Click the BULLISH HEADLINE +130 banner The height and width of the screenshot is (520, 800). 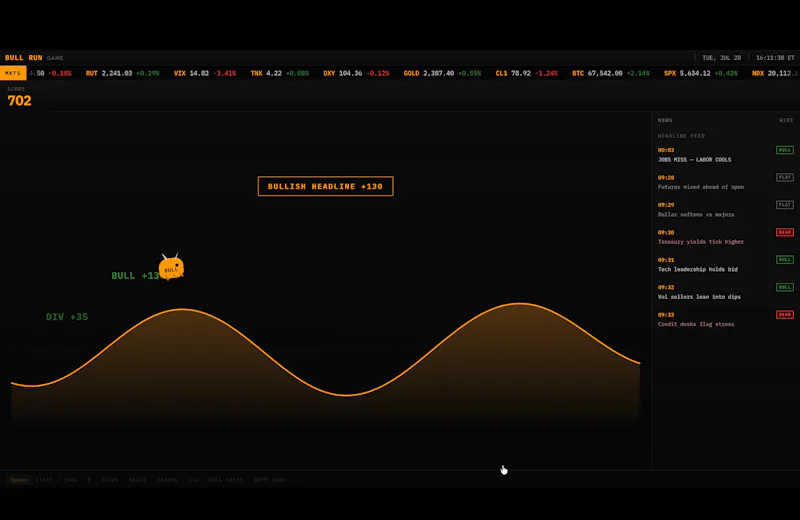pyautogui.click(x=326, y=186)
